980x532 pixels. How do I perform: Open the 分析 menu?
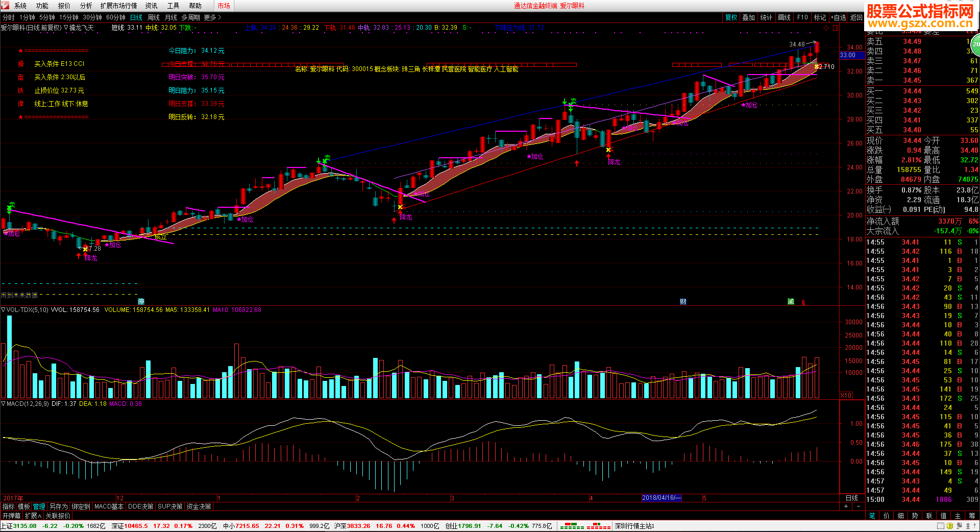(x=86, y=6)
